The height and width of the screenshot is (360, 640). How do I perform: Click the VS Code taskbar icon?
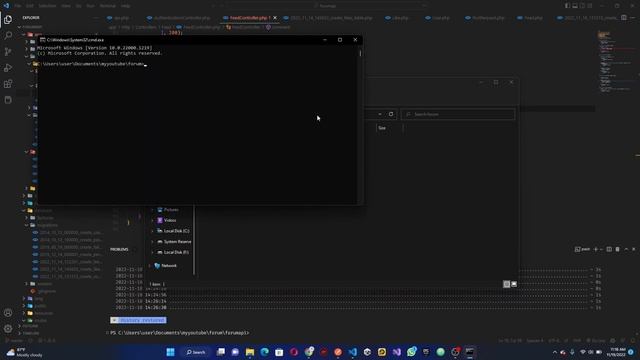point(353,352)
